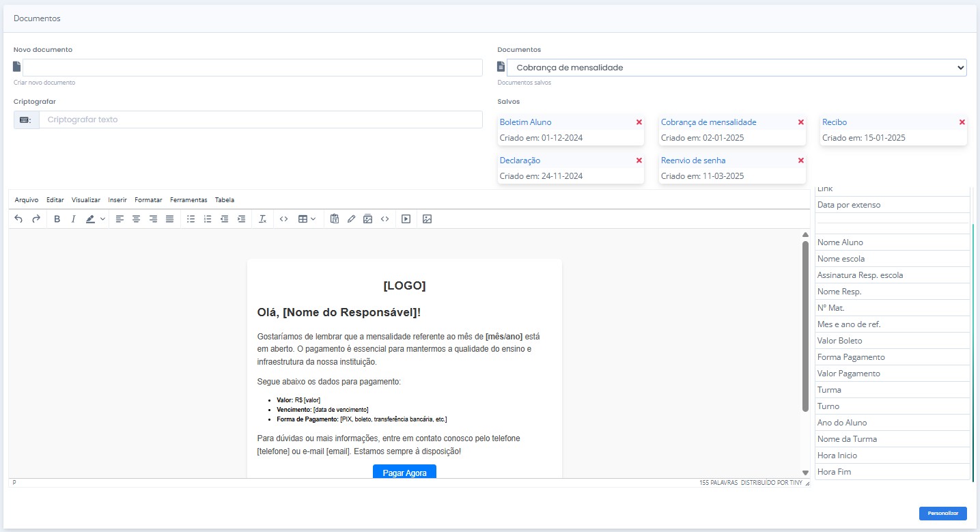Open the Editar menu

tap(55, 200)
